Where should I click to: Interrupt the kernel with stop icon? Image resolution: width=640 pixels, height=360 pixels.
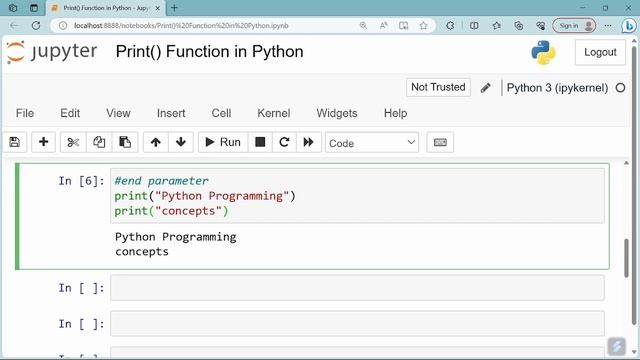click(260, 142)
